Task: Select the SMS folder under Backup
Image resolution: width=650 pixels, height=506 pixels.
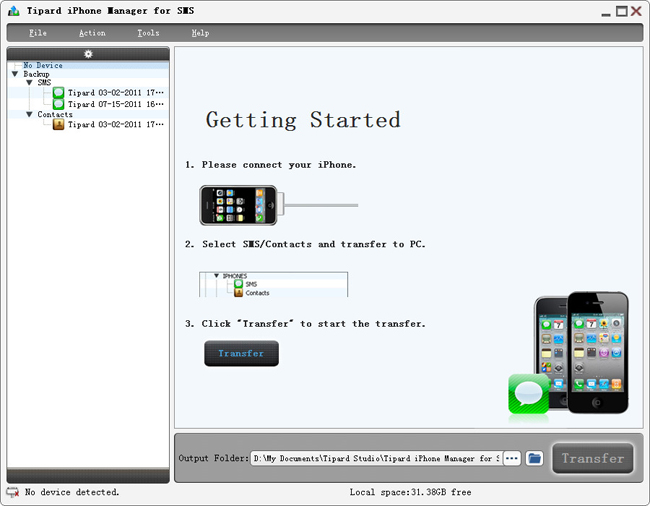Action: click(x=44, y=82)
